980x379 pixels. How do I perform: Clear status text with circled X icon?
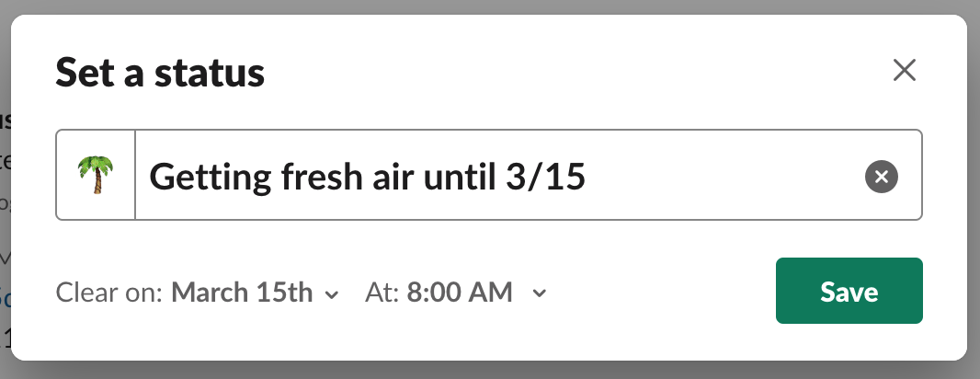pyautogui.click(x=882, y=177)
